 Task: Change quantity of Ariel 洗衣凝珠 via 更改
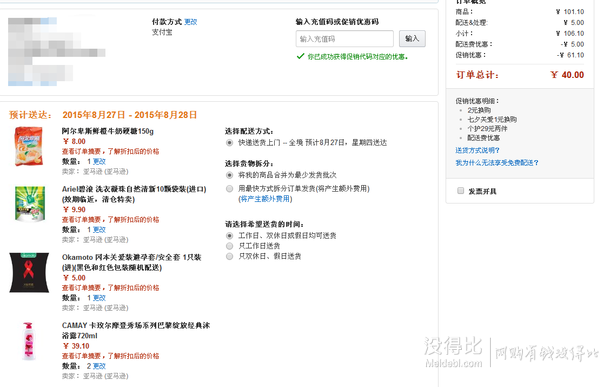pos(99,229)
